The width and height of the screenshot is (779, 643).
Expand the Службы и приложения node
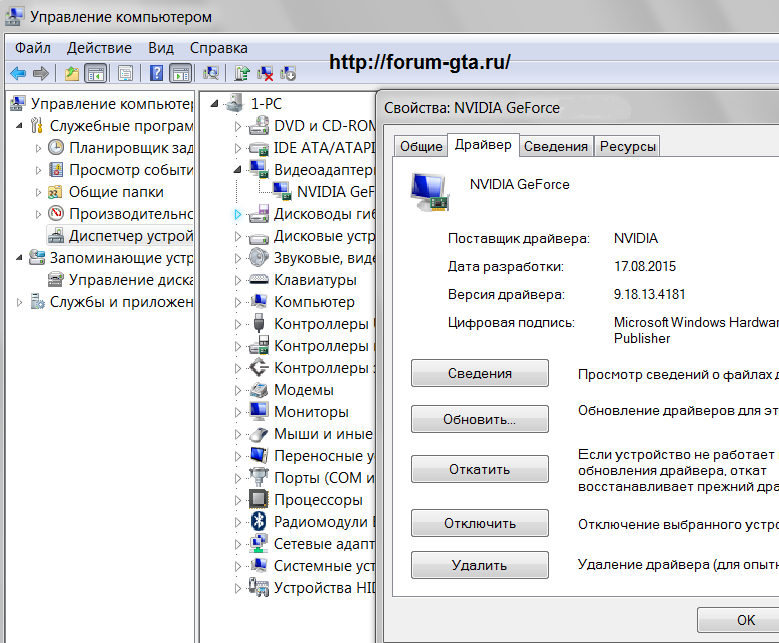tap(21, 302)
